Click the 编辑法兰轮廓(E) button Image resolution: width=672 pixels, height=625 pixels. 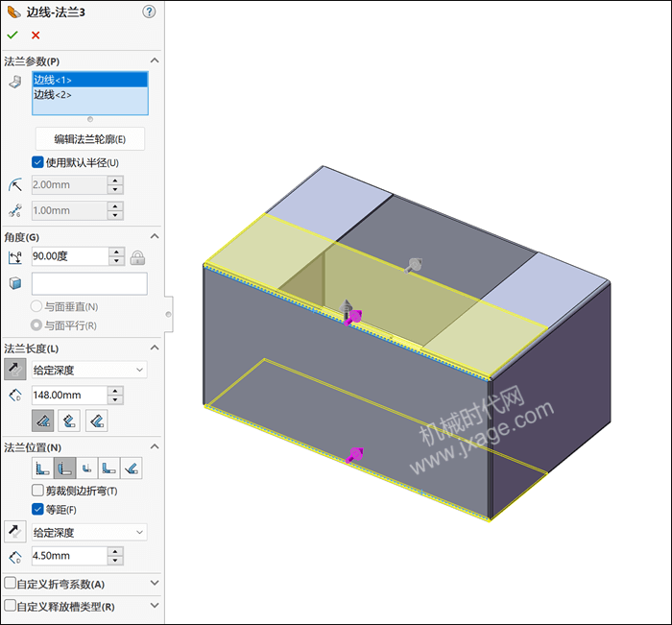90,139
